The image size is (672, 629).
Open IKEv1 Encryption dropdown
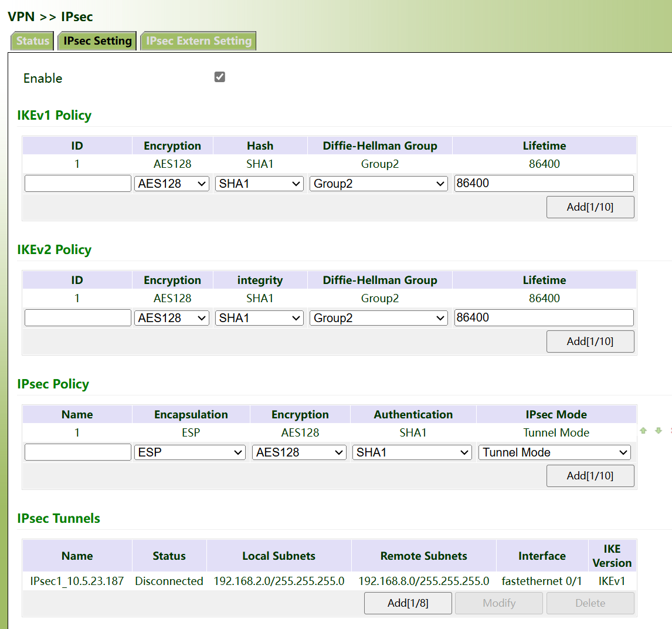pyautogui.click(x=172, y=184)
